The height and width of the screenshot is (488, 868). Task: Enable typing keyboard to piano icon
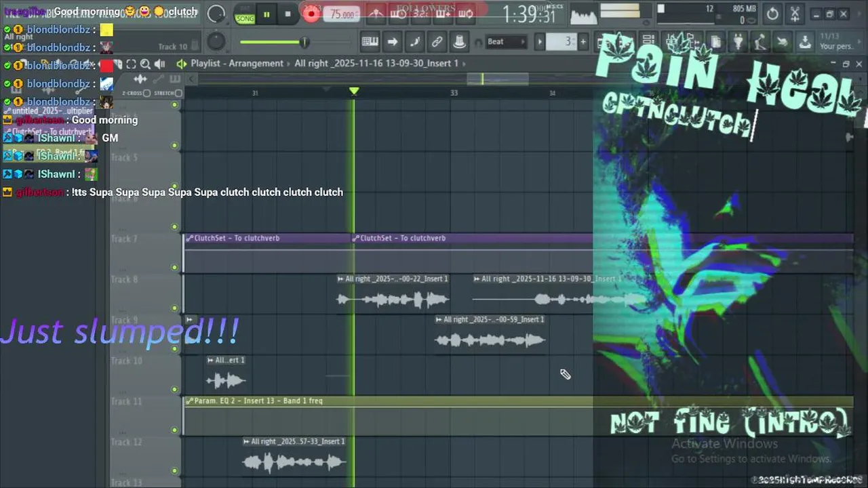370,42
